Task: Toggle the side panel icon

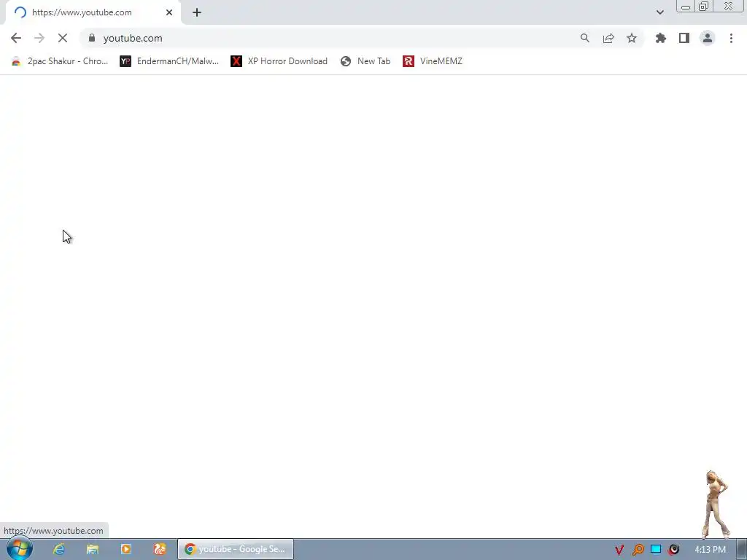Action: click(684, 38)
